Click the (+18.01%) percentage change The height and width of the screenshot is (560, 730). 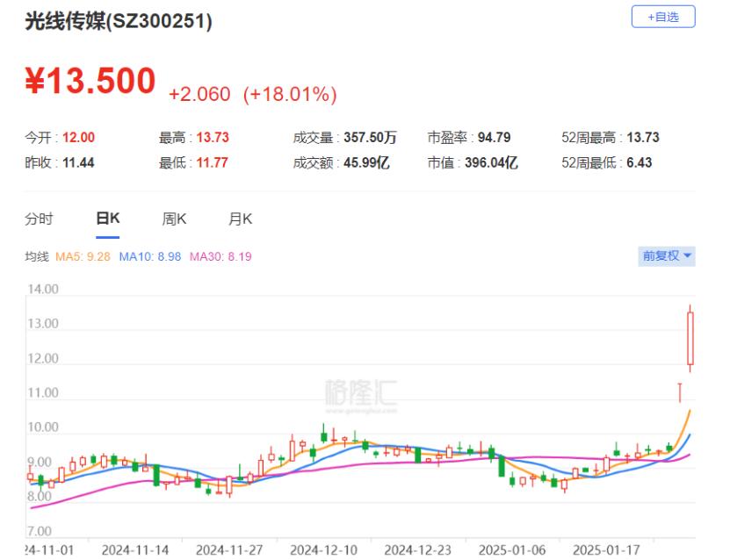pyautogui.click(x=290, y=94)
